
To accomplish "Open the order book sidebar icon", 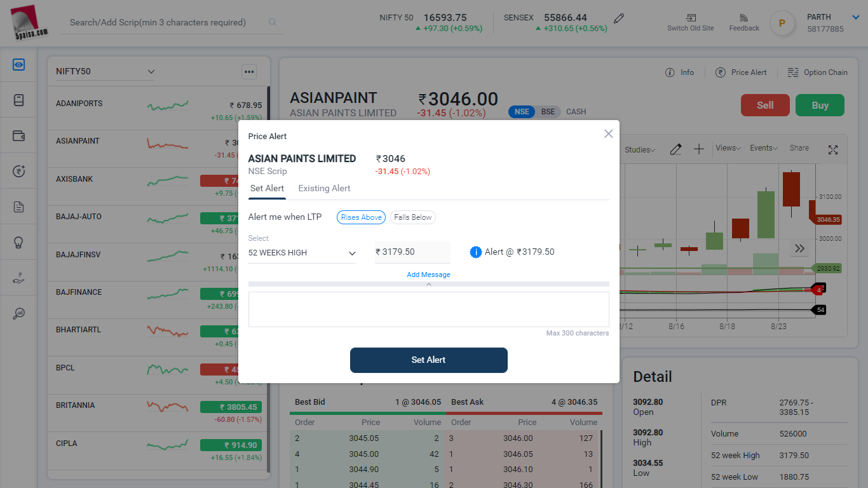I will click(19, 100).
